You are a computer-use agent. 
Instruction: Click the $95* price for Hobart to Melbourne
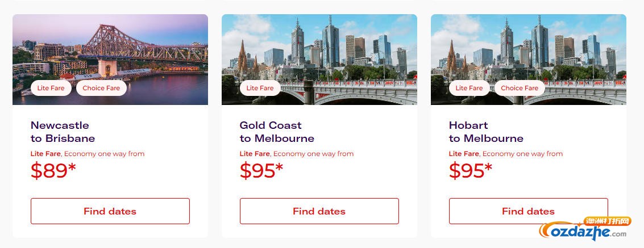click(471, 171)
